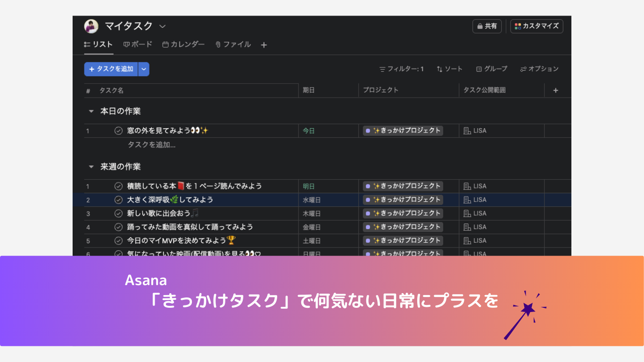Click project tag in 窓の外を見てみよう row
644x362 pixels.
(403, 131)
